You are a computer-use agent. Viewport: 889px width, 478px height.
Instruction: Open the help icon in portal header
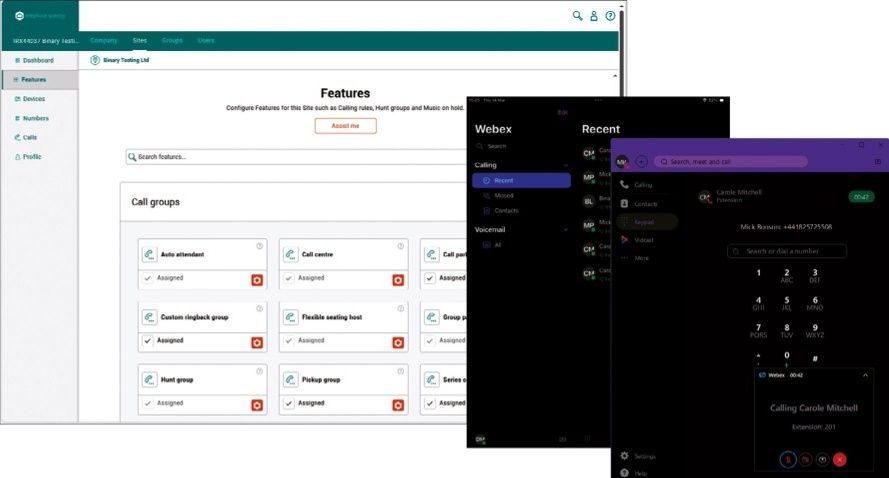pyautogui.click(x=610, y=16)
